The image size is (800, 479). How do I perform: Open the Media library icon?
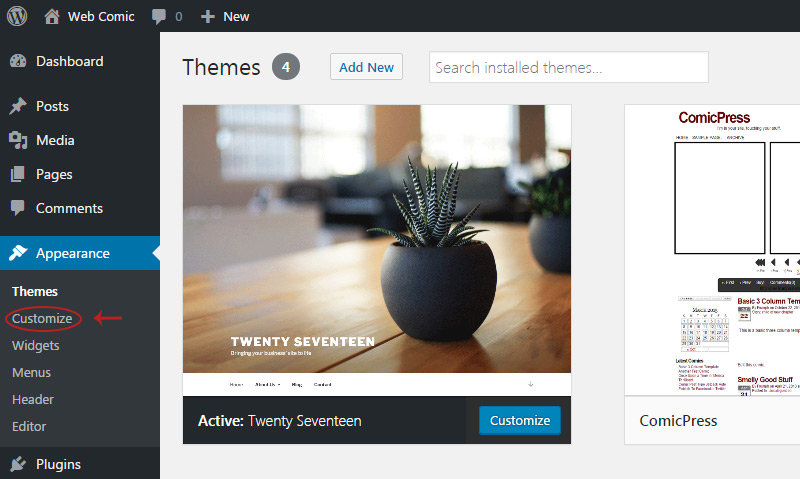(18, 140)
